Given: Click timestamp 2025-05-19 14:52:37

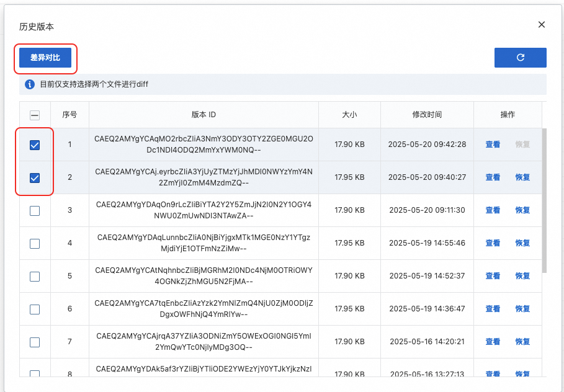Looking at the screenshot, I should point(427,276).
